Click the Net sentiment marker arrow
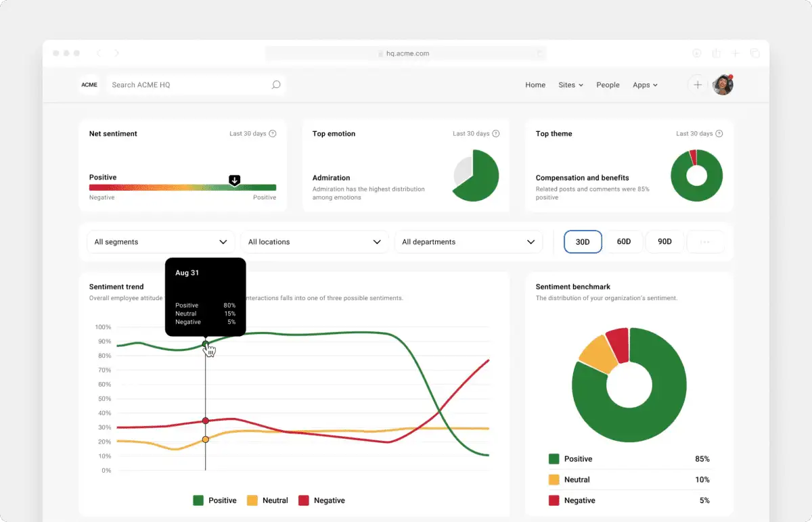The image size is (812, 522). 235,180
